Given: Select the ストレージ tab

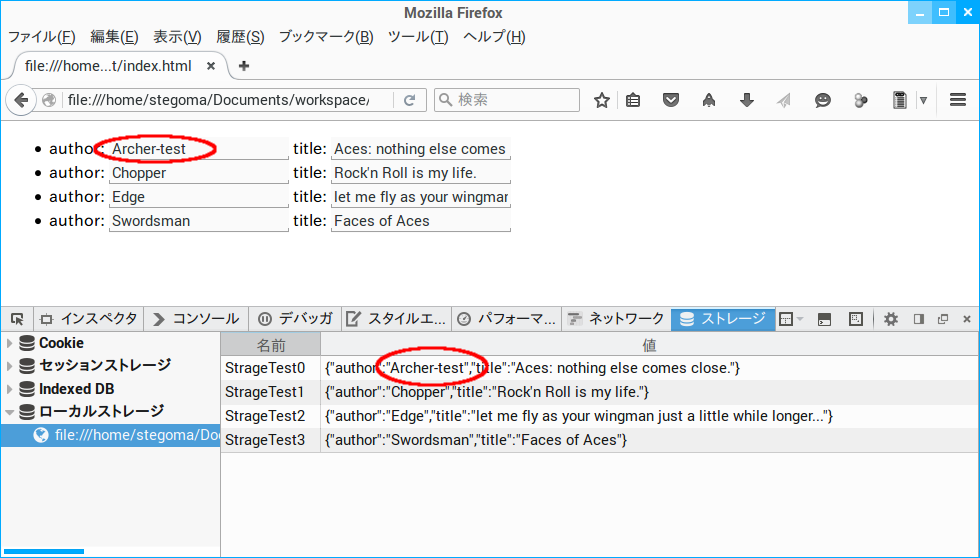Looking at the screenshot, I should click(723, 319).
